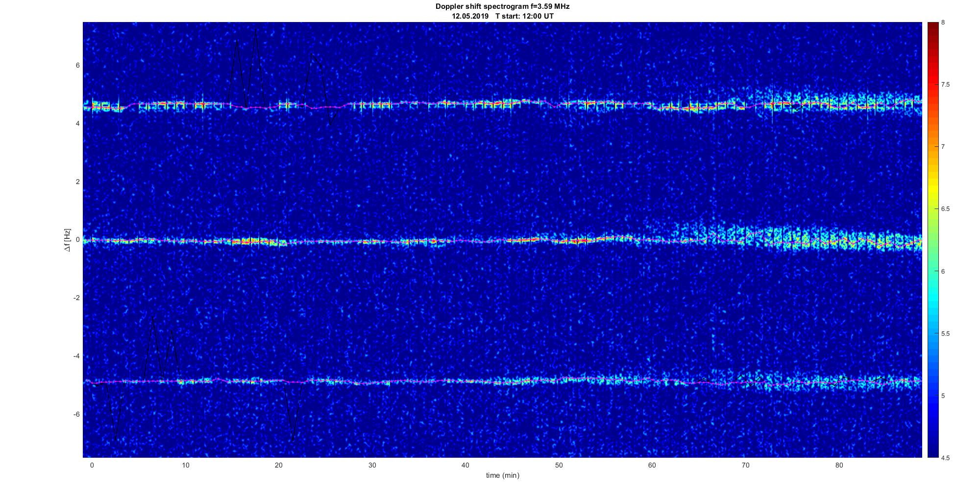Click x-axis tick label '50'
980x491 pixels.
coord(559,465)
